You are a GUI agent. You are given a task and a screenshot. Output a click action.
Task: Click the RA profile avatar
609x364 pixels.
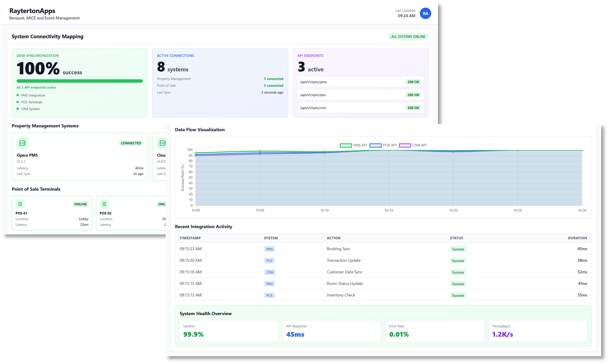click(x=425, y=13)
